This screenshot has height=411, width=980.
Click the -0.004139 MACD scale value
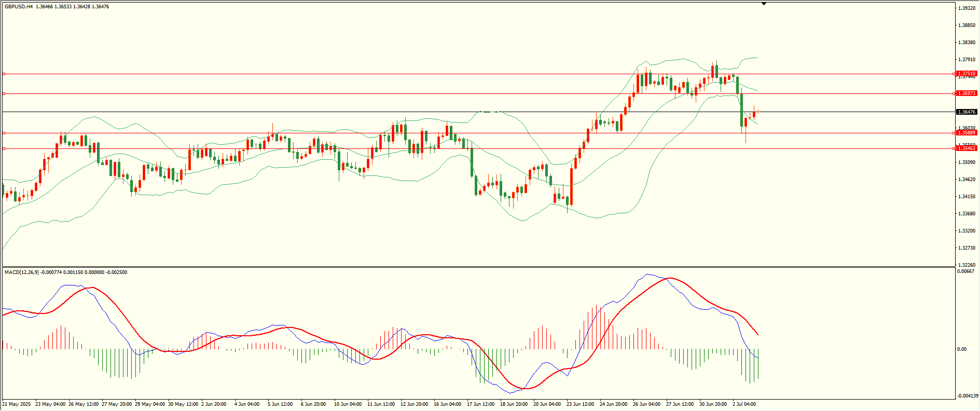[x=967, y=396]
